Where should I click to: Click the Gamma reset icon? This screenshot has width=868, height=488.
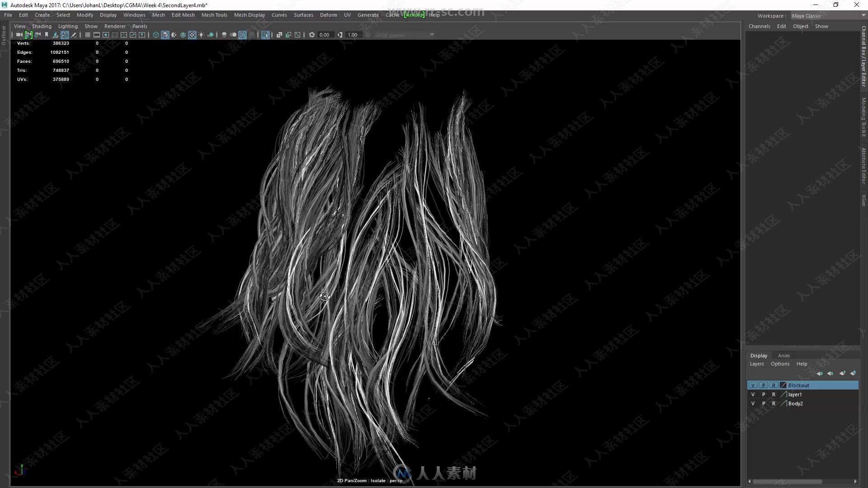[x=340, y=35]
